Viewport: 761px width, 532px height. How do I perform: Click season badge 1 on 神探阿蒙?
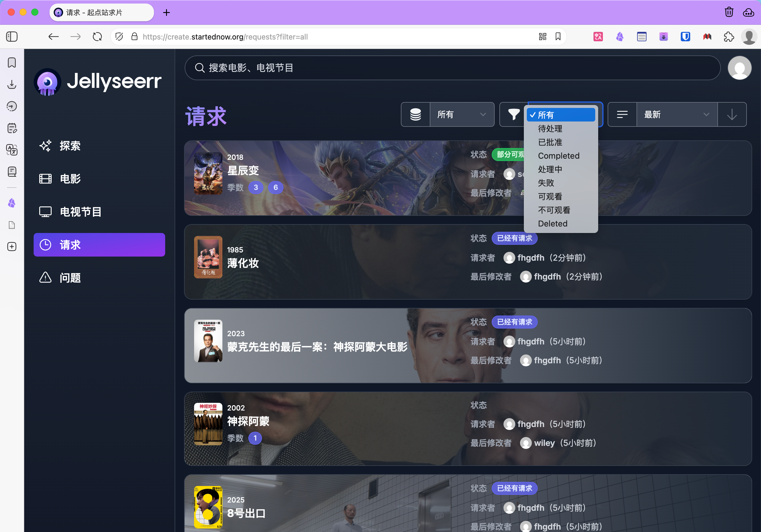click(x=255, y=438)
